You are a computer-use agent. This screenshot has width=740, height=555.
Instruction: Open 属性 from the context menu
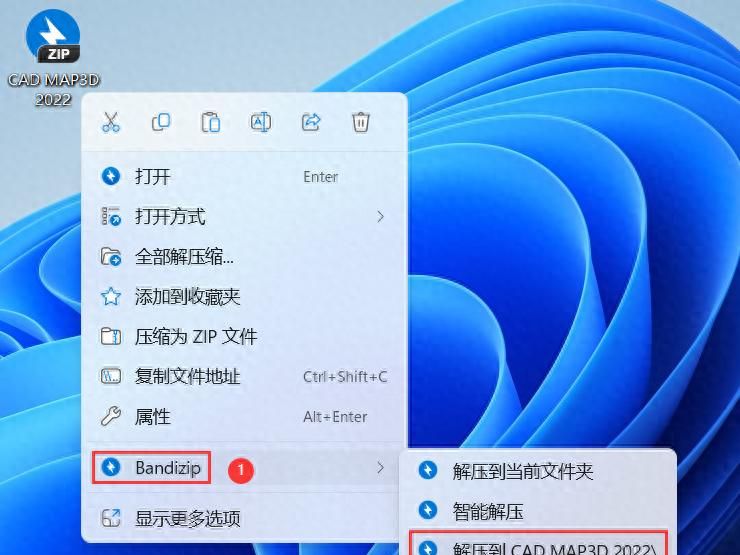244,417
